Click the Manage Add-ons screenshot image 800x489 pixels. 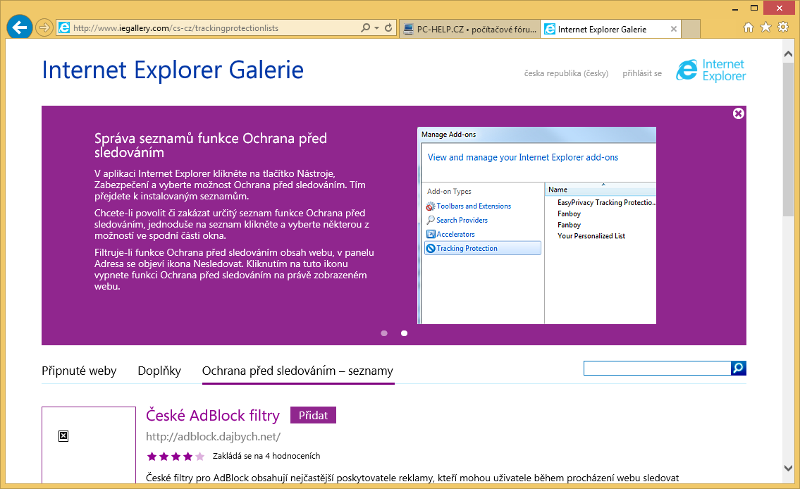point(536,225)
